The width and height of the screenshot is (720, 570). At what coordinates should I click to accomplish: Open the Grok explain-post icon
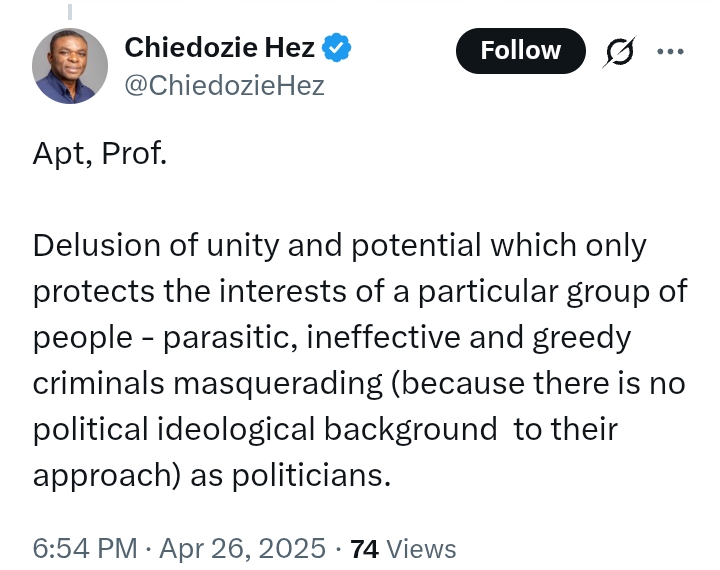click(x=619, y=51)
